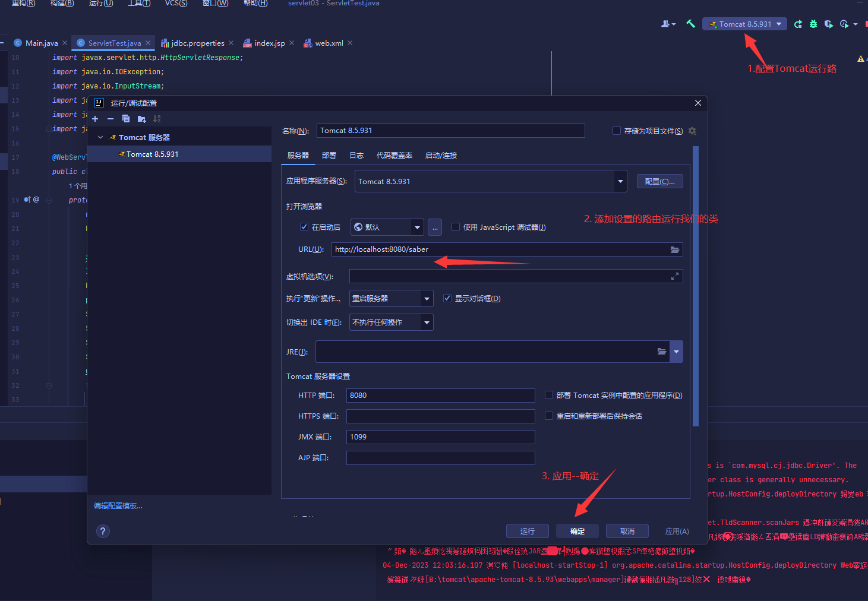The height and width of the screenshot is (601, 868).
Task: Collapse the Tomcat 服务器 tree node
Action: 100,137
